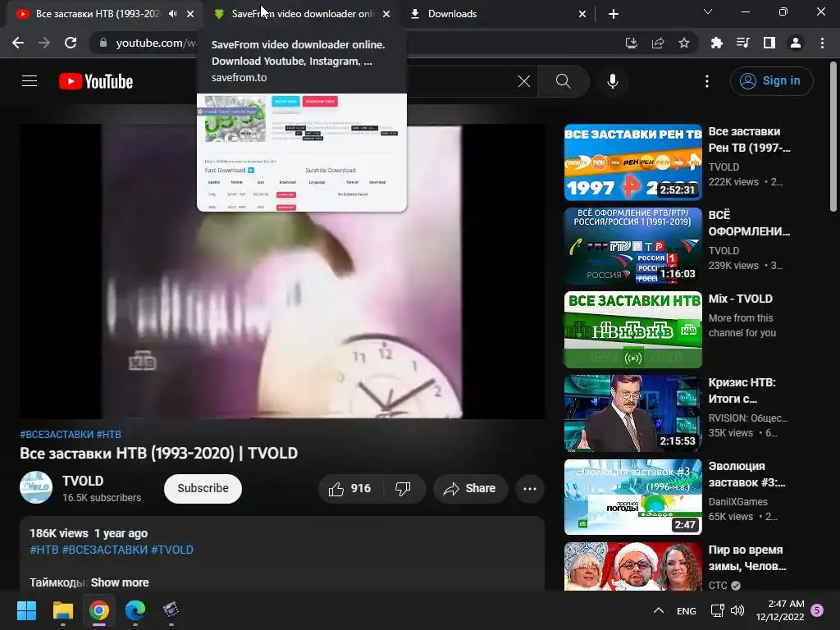Open the YouTube guide hamburger menu
Viewport: 840px width, 630px height.
tap(30, 81)
